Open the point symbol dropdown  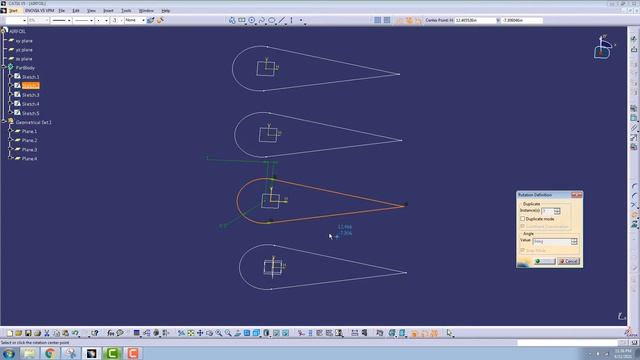click(102, 20)
